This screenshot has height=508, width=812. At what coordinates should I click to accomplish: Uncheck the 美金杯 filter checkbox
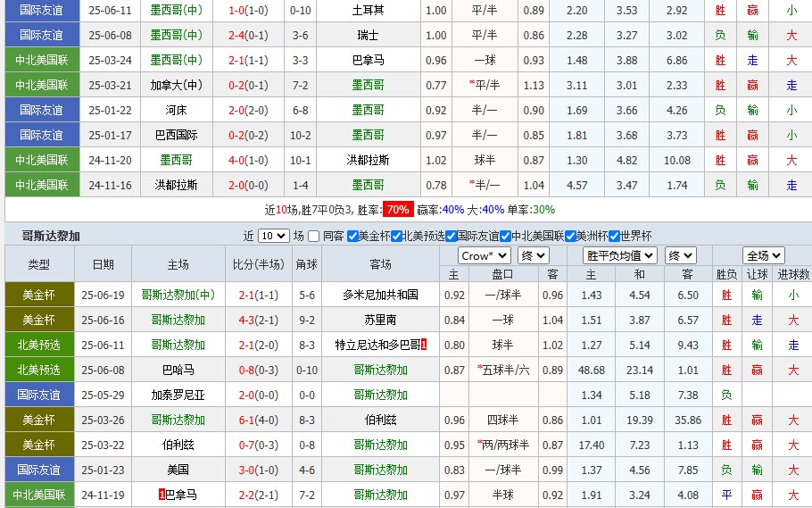coord(352,237)
